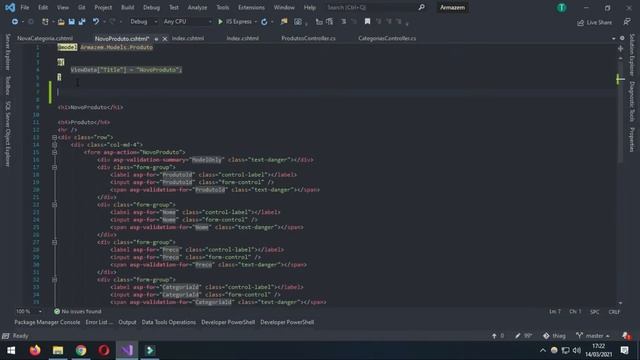Open the document tabs overflow dropdown
The width and height of the screenshot is (640, 360).
613,38
